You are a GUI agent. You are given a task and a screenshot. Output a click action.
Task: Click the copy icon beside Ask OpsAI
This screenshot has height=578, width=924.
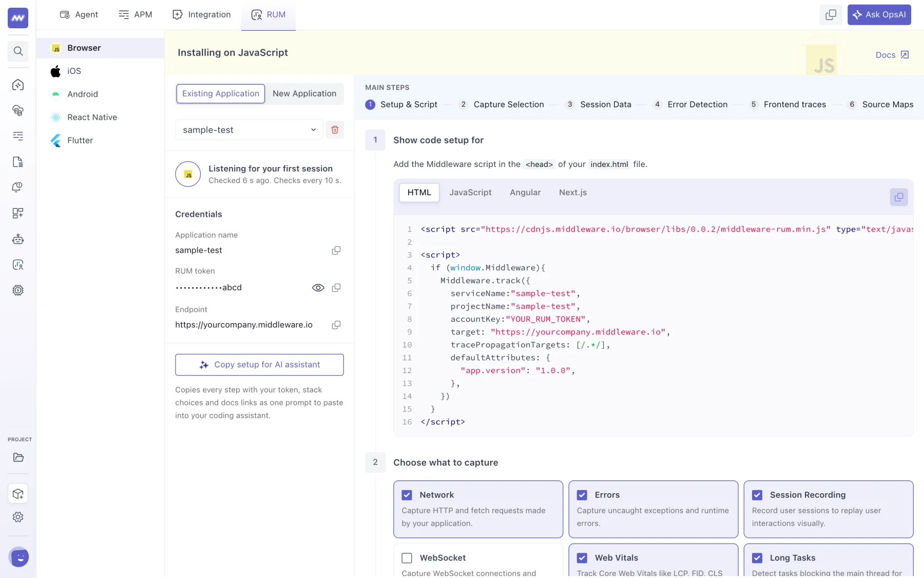(x=831, y=15)
